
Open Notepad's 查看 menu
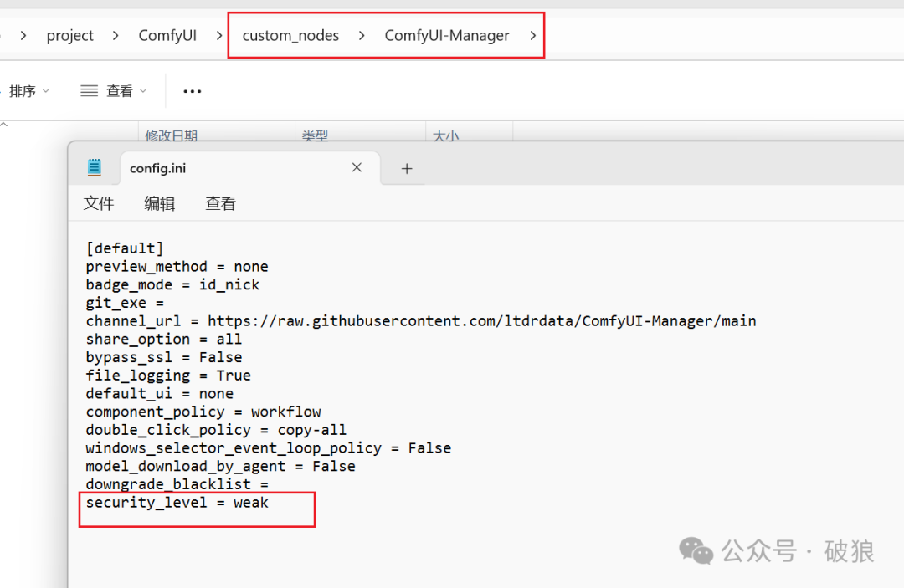click(220, 203)
